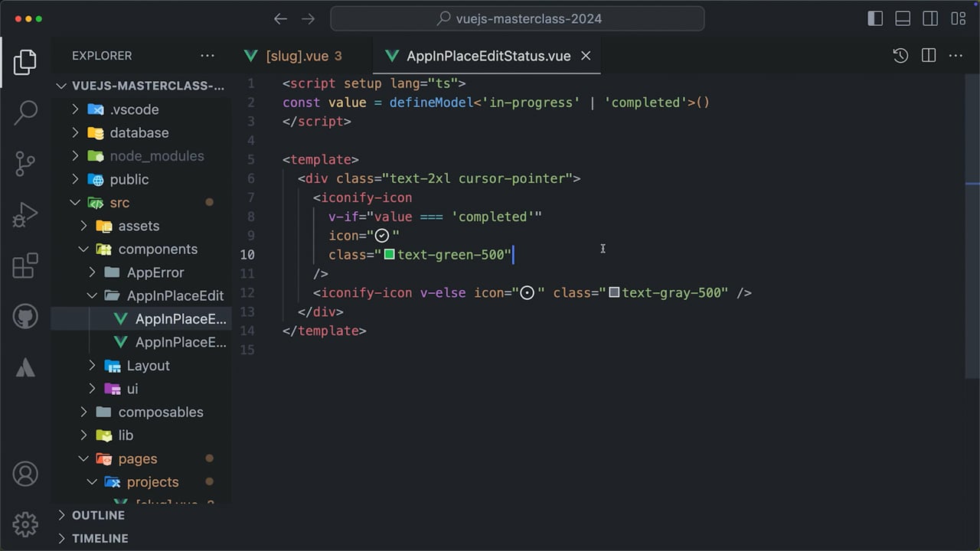Expand the database folder
The height and width of the screenshot is (551, 980).
tap(142, 132)
